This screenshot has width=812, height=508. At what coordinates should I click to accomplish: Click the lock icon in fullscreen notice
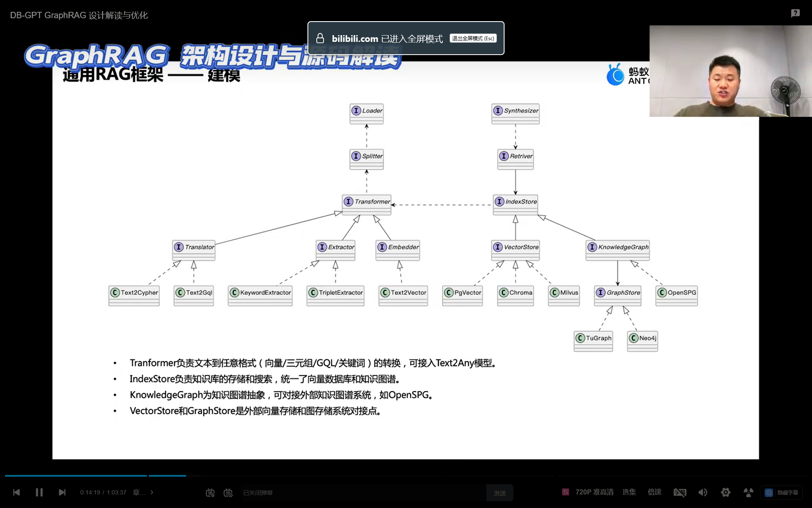coord(320,39)
